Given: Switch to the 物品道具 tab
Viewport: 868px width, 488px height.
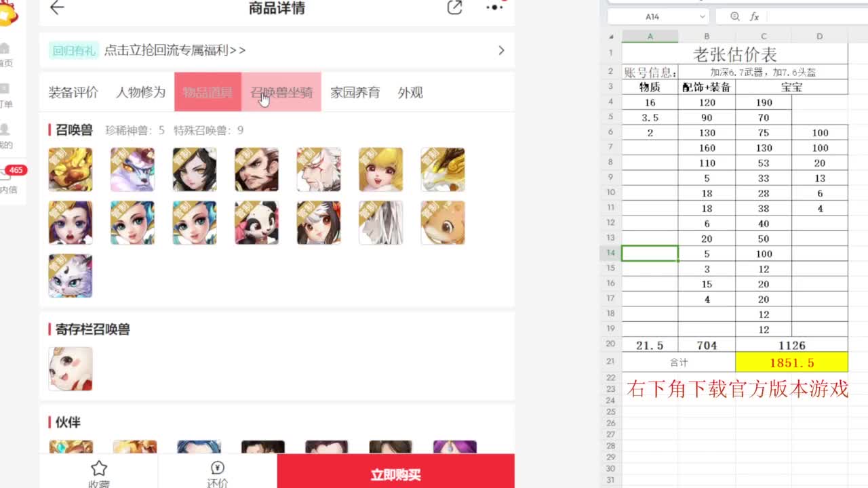Looking at the screenshot, I should [x=208, y=92].
